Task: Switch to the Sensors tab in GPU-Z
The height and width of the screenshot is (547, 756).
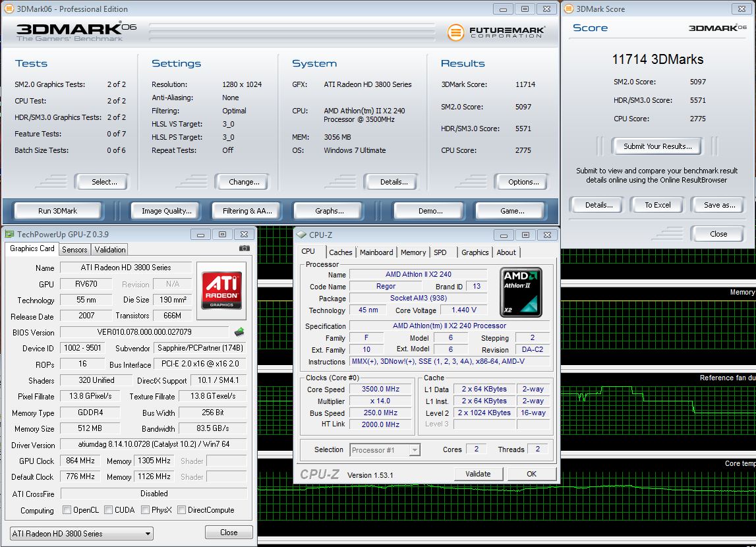Action: point(74,250)
